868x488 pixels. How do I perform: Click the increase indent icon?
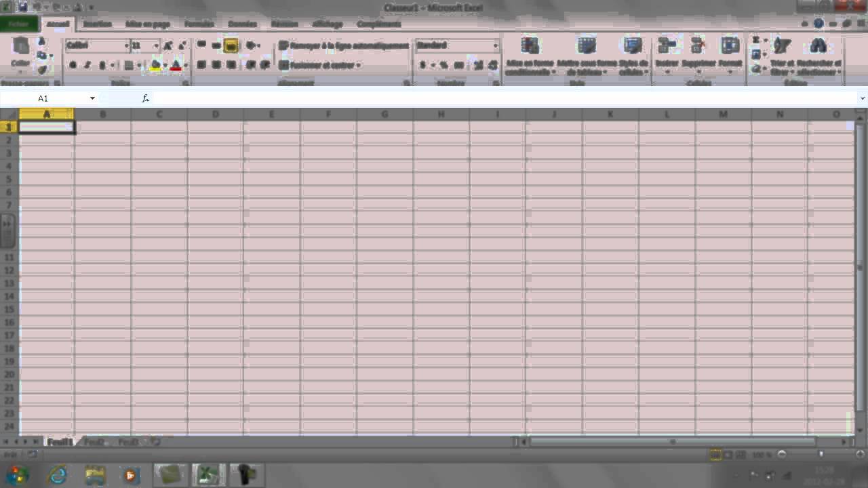(265, 65)
